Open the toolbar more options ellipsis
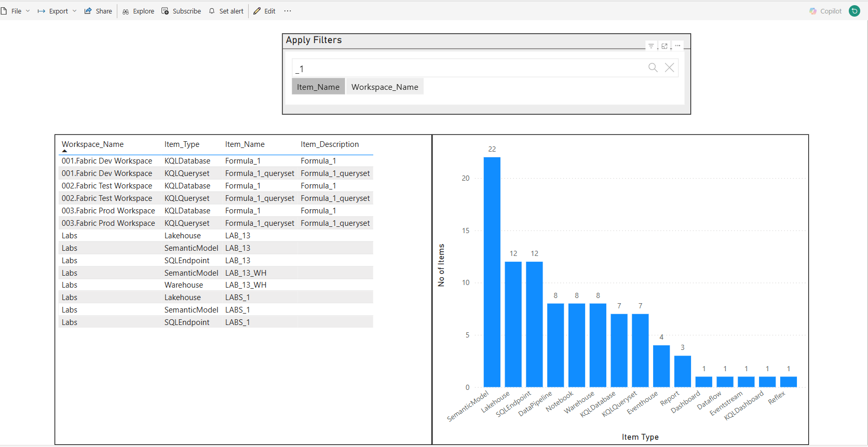 288,11
